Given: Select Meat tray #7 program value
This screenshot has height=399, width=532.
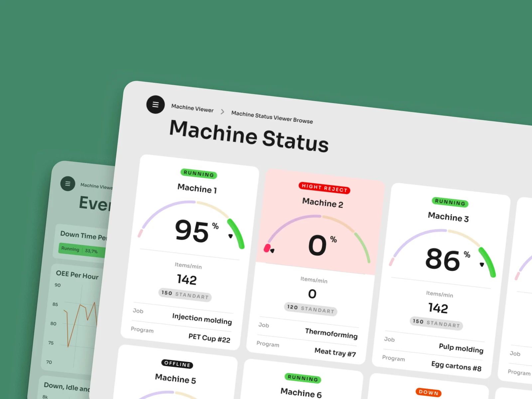Looking at the screenshot, I should pos(335,352).
